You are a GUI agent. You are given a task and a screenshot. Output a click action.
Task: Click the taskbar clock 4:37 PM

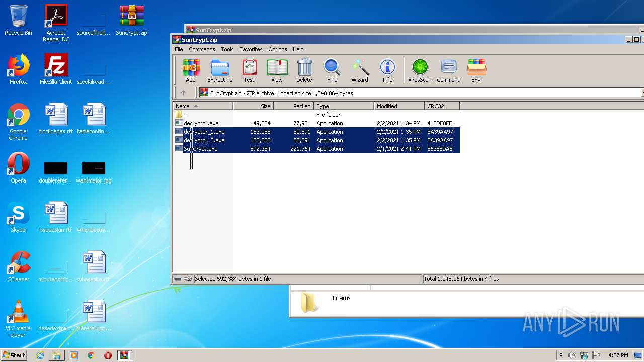[618, 355]
